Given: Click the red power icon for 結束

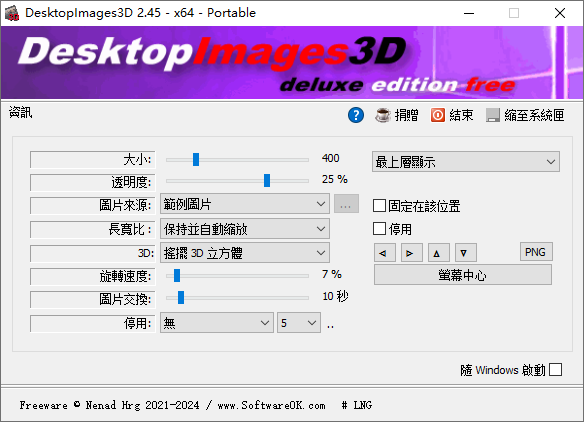Looking at the screenshot, I should 438,115.
